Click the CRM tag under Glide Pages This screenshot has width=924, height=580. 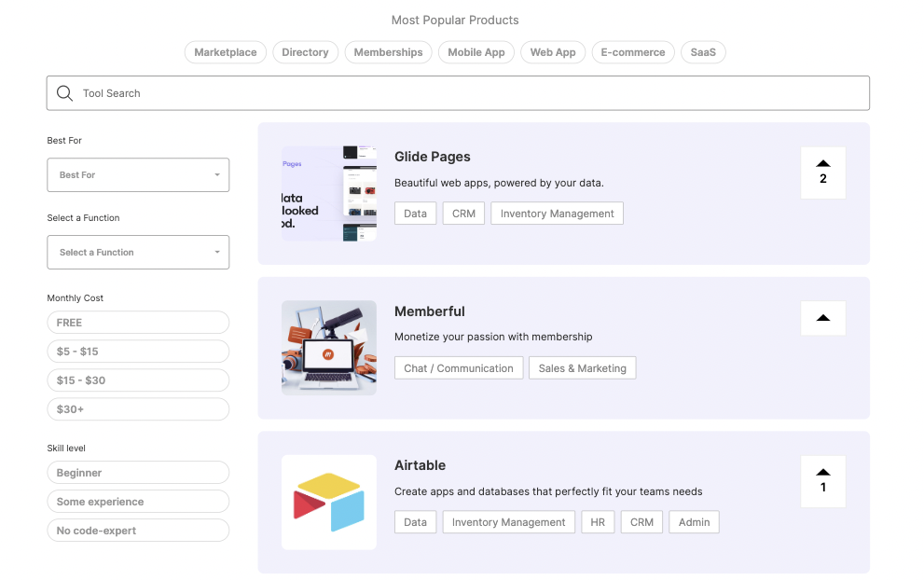(463, 214)
